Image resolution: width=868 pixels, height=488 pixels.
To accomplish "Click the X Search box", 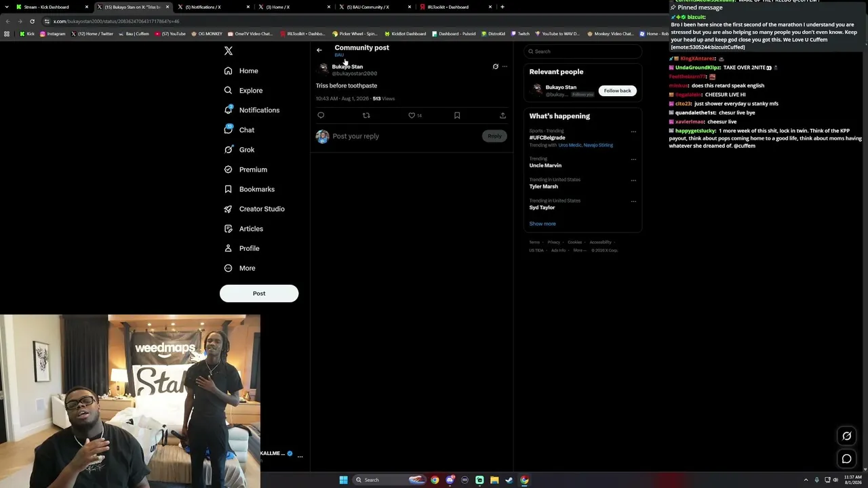I will click(583, 52).
